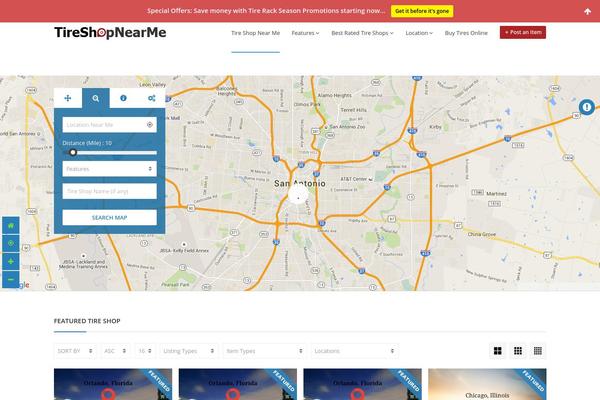Click the Kirby map label
The width and height of the screenshot is (600, 400).
(x=435, y=127)
